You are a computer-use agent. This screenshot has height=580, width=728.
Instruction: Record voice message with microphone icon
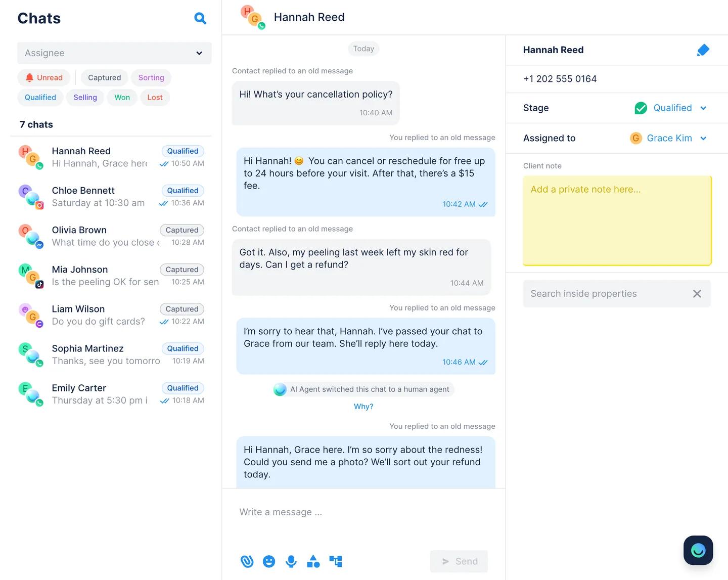point(291,561)
